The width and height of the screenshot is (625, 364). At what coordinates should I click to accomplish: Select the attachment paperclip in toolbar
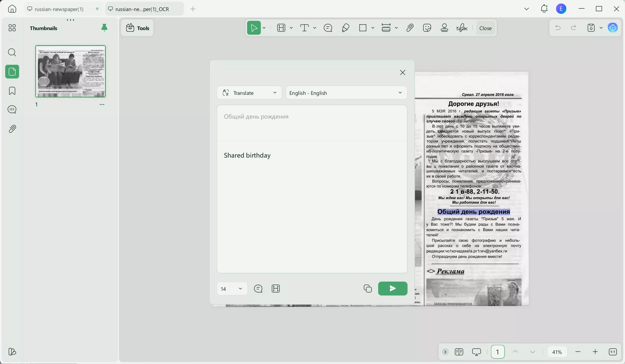pyautogui.click(x=410, y=28)
